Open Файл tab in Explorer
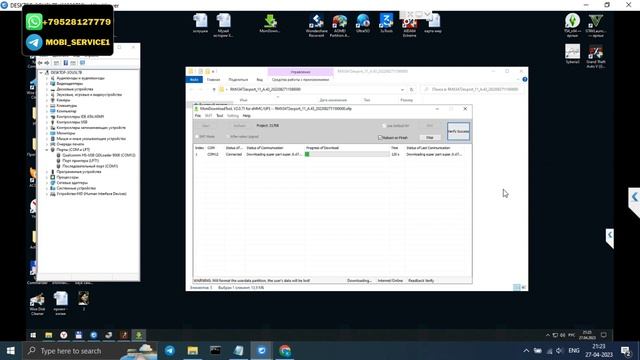The image size is (640, 360). point(194,80)
